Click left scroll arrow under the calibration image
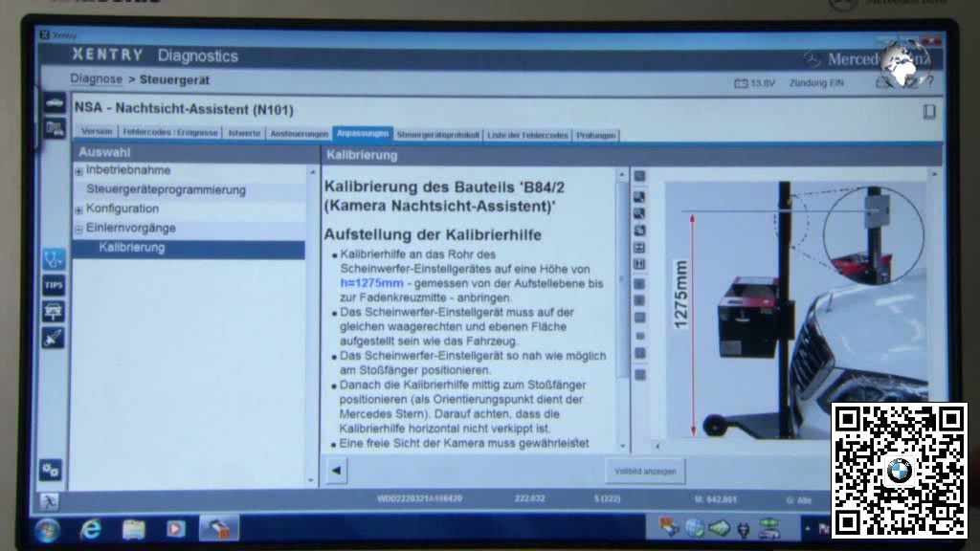Viewport: 980px width, 551px height. point(657,446)
